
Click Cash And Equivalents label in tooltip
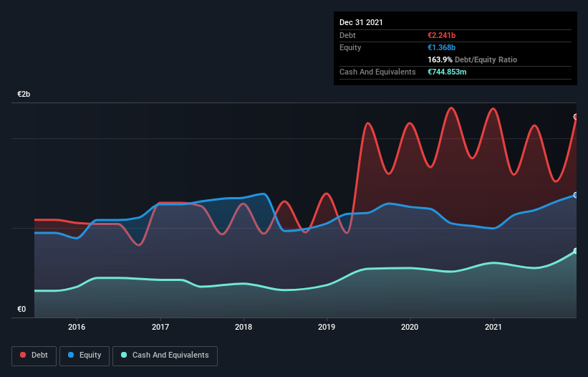point(377,72)
